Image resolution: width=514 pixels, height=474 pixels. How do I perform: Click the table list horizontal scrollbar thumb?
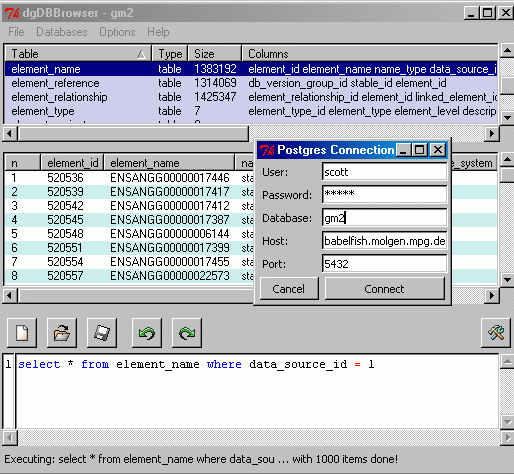coord(133,134)
